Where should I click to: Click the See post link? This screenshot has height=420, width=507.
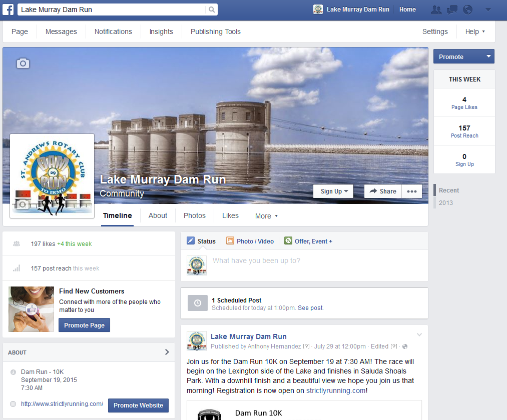(x=310, y=308)
